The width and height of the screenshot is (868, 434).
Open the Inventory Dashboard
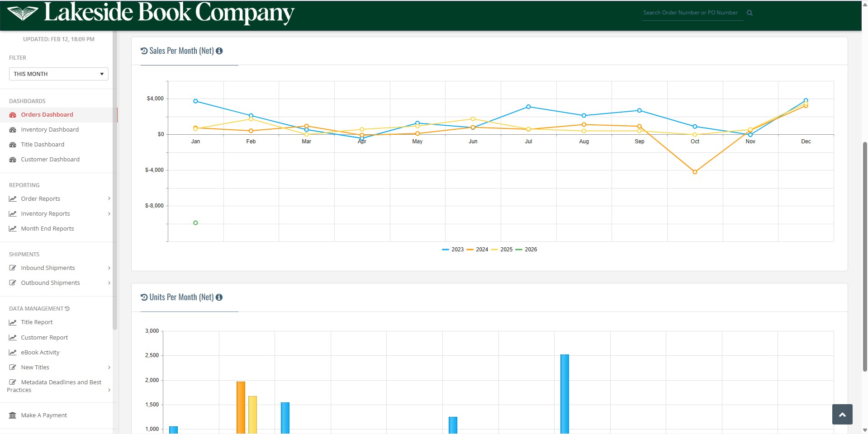[x=50, y=130]
